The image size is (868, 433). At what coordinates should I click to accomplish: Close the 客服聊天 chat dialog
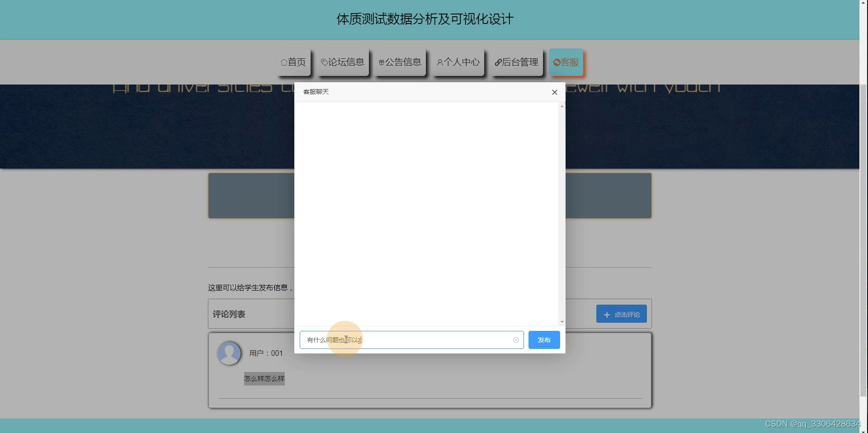(x=555, y=92)
